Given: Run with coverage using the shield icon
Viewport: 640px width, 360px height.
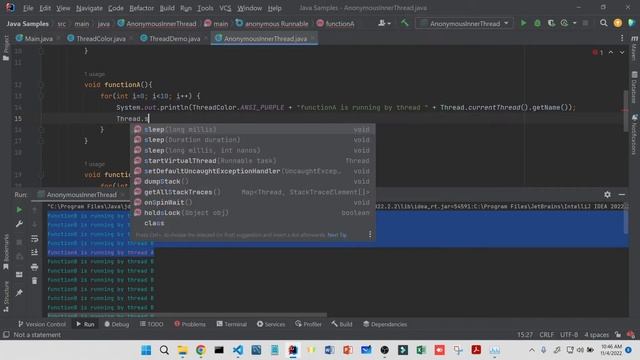Looking at the screenshot, I should click(551, 23).
